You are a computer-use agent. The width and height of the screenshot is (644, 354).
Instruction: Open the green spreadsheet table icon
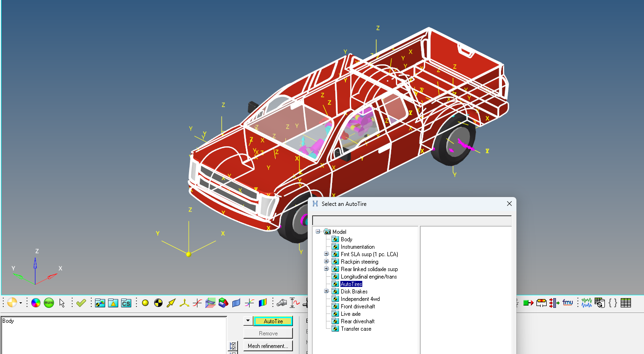click(626, 303)
